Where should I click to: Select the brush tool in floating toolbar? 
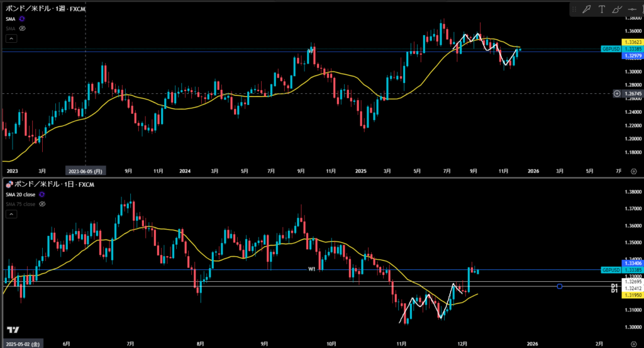click(617, 9)
